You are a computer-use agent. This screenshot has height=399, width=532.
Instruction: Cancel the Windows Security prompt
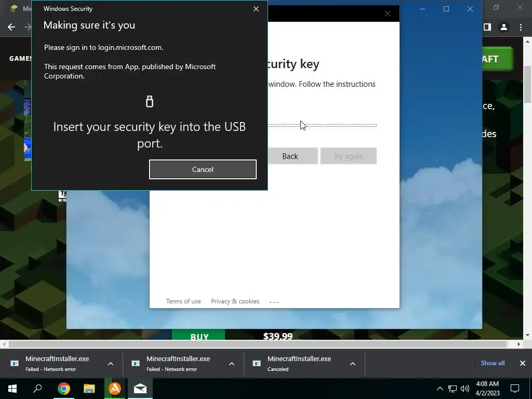(203, 169)
